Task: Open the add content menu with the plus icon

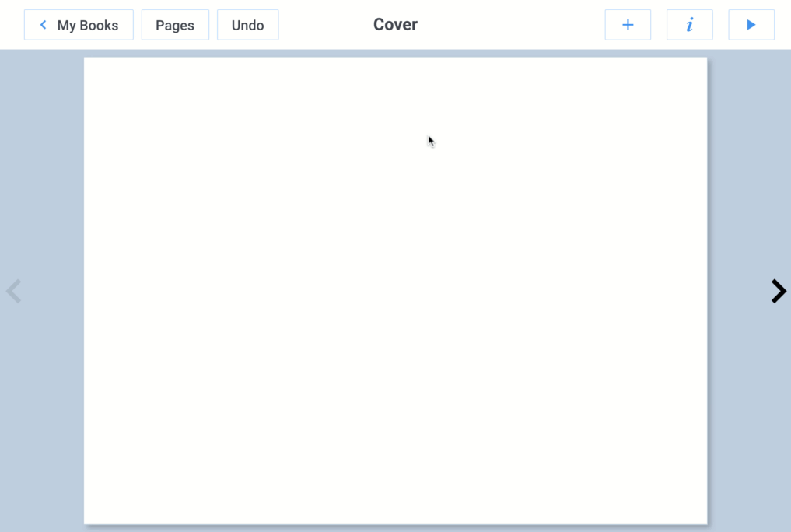Action: tap(627, 24)
